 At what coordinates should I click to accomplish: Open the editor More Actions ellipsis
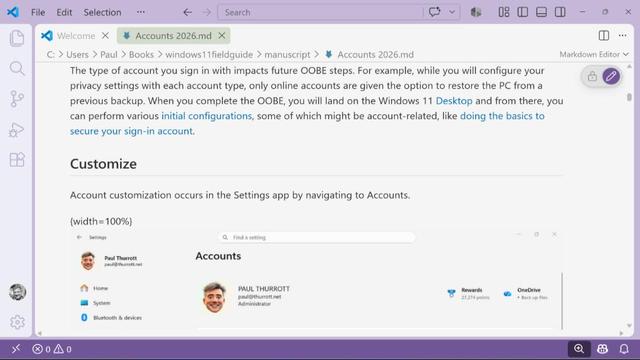click(622, 36)
